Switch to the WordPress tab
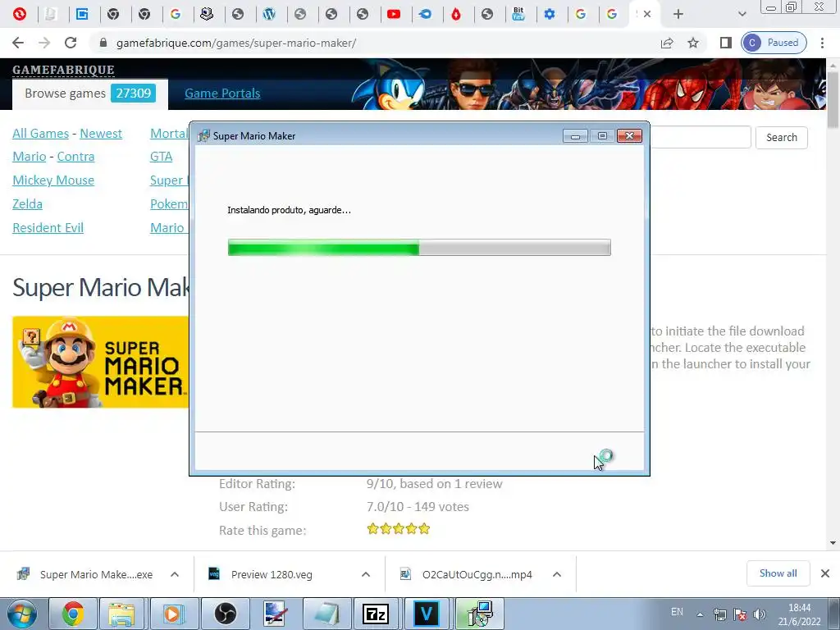Screen dimensions: 840x630 [269, 15]
